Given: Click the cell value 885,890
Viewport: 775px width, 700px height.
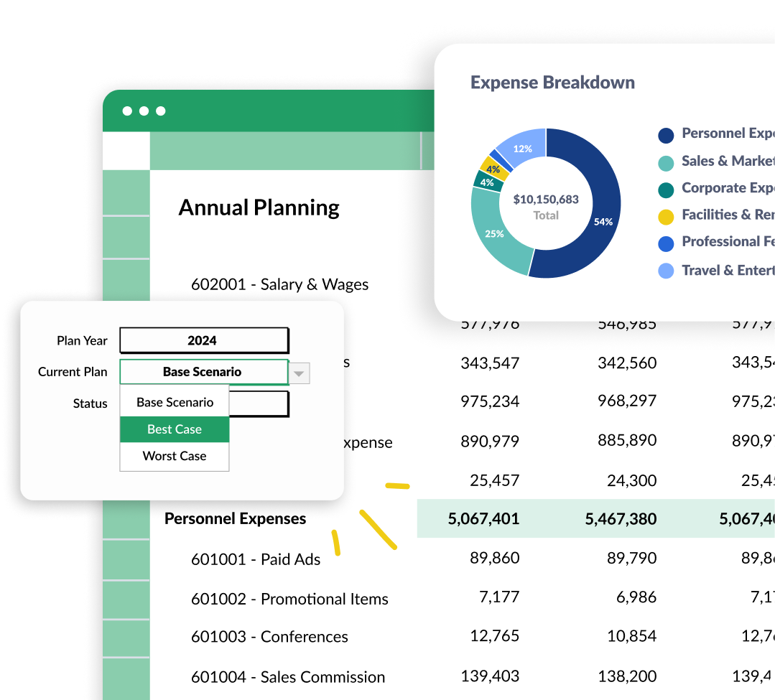Looking at the screenshot, I should coord(627,440).
